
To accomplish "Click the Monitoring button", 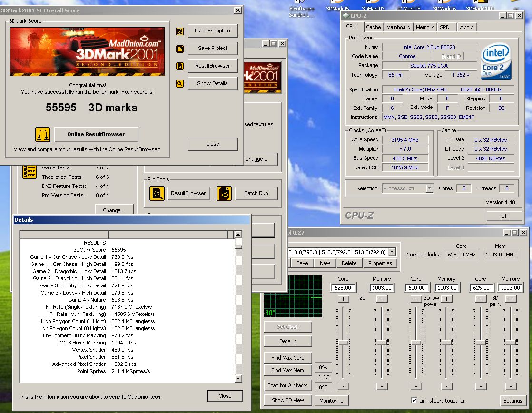I will click(332, 401).
